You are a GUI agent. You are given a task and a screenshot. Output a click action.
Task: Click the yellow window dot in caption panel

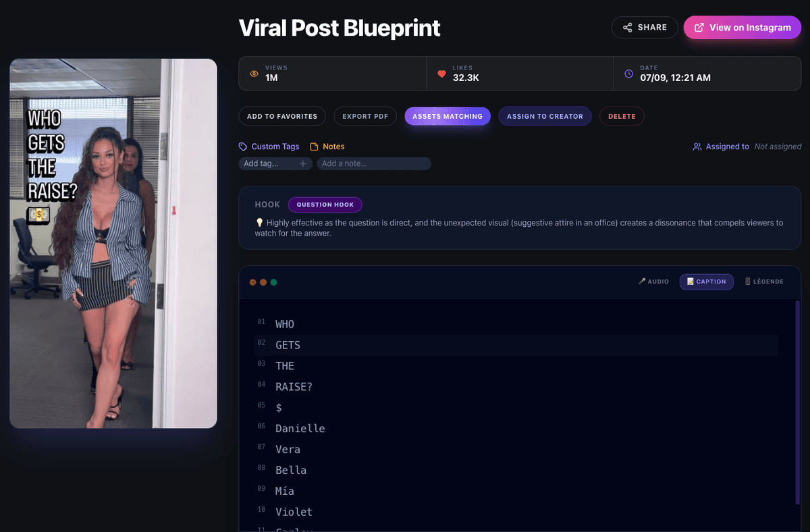263,282
